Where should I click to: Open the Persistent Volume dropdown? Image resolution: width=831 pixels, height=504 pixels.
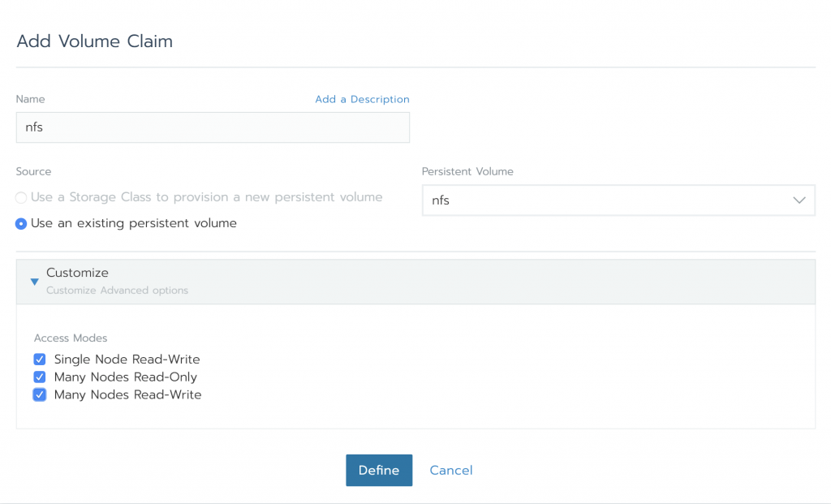tap(618, 200)
